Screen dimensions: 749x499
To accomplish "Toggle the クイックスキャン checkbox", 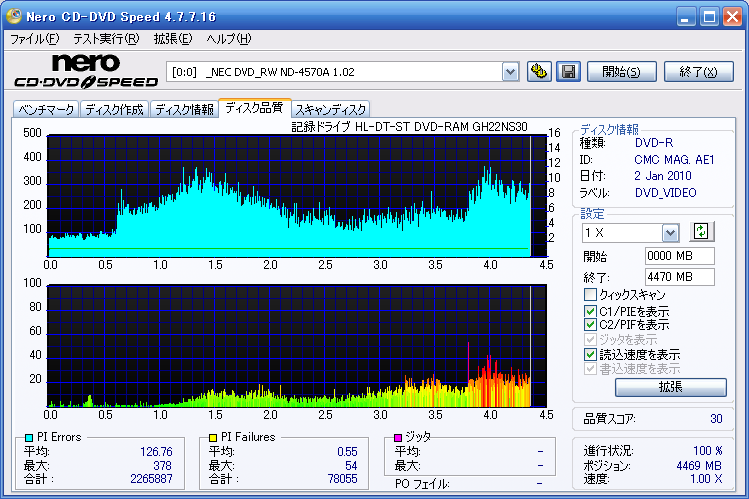I will (590, 294).
